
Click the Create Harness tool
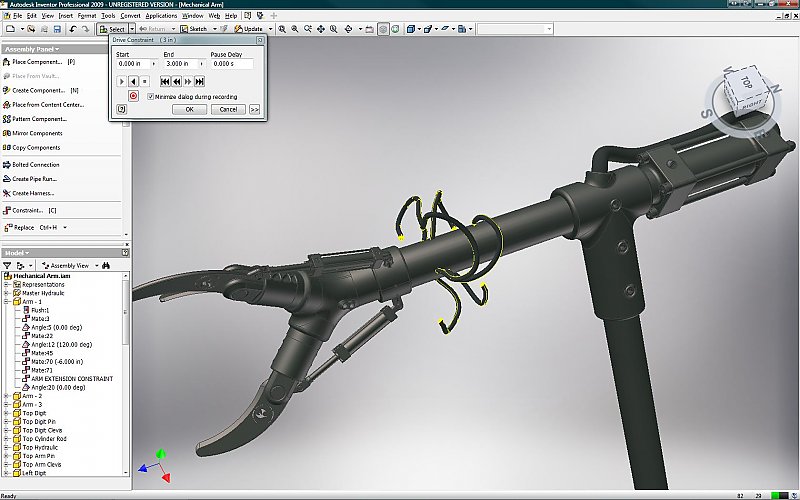point(29,193)
